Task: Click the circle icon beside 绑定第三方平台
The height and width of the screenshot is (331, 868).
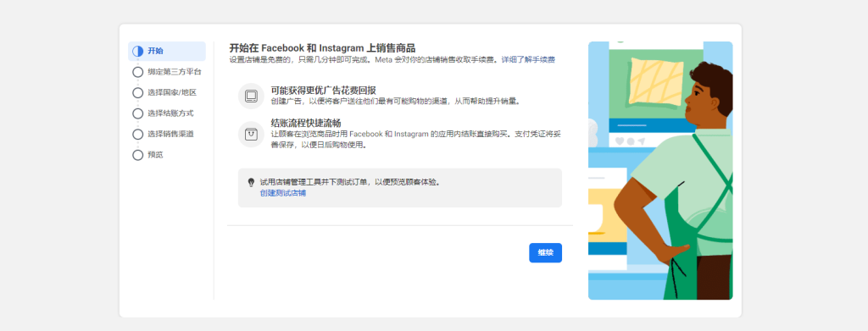Action: (x=138, y=72)
